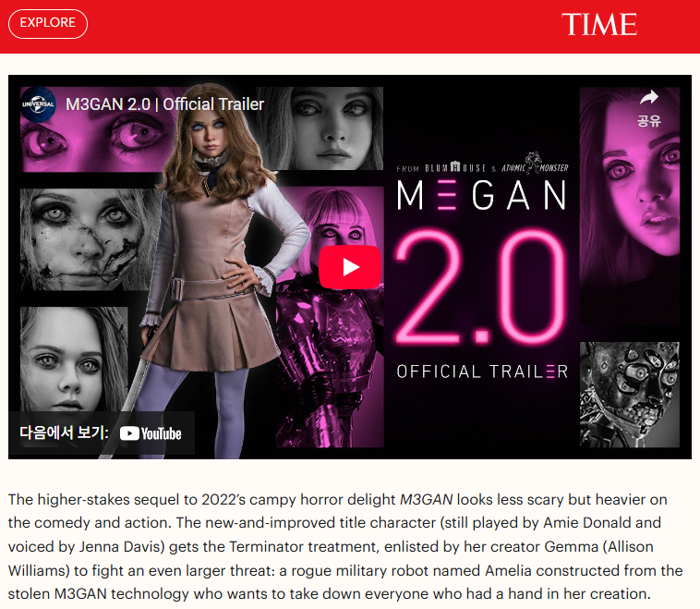Screen dimensions: 700x609
Task: Click the YouTube logo in the watch bar
Action: click(x=151, y=433)
